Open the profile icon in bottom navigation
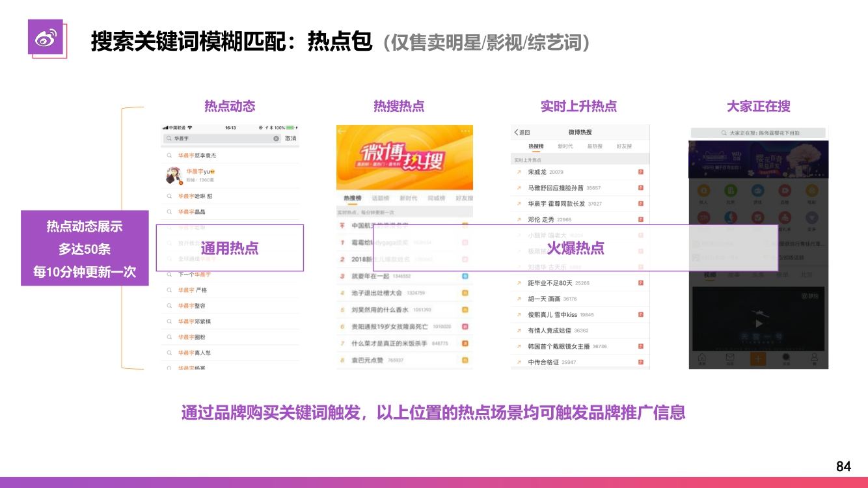 click(x=813, y=359)
